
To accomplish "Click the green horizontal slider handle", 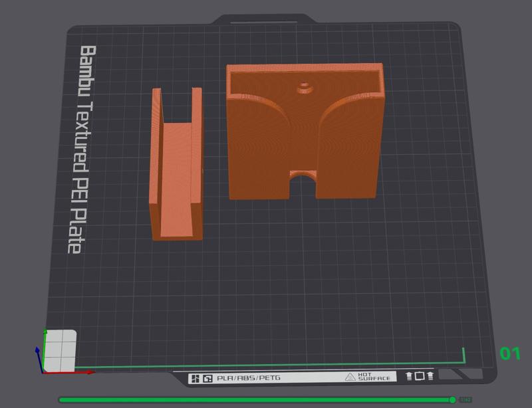I will coord(452,400).
